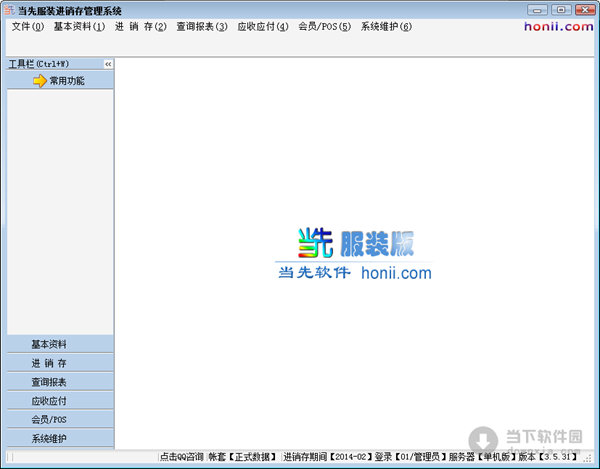
Task: Open the 基本资料 sidebar section
Action: coord(60,344)
